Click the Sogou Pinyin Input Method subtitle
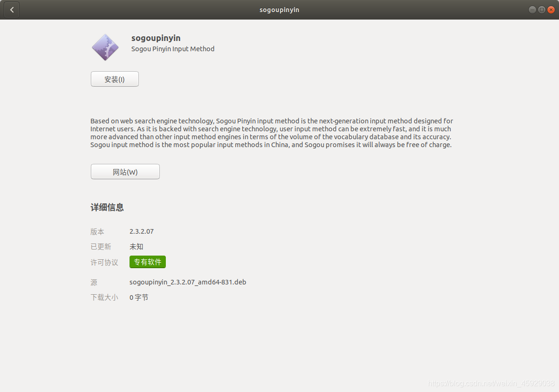This screenshot has height=392, width=559. 173,49
